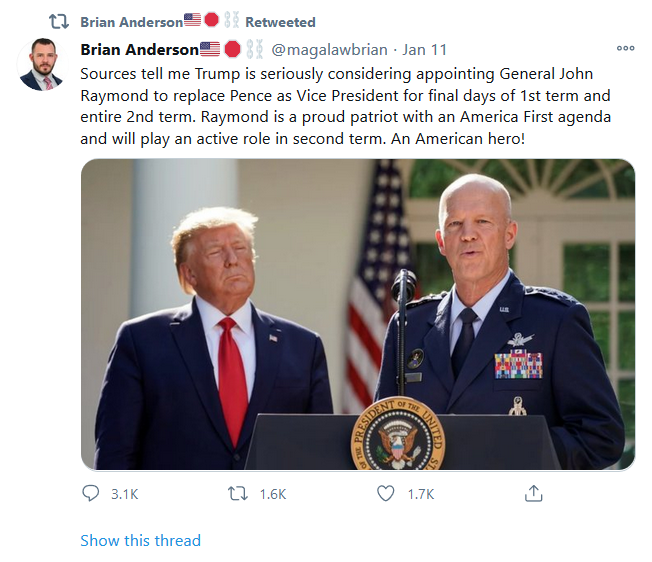Click the word Retweeted at the top
The height and width of the screenshot is (562, 652).
click(280, 22)
